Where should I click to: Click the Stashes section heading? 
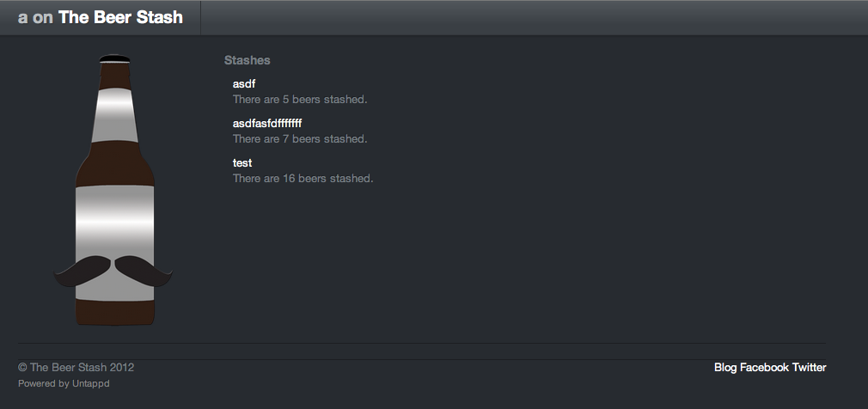pos(247,60)
